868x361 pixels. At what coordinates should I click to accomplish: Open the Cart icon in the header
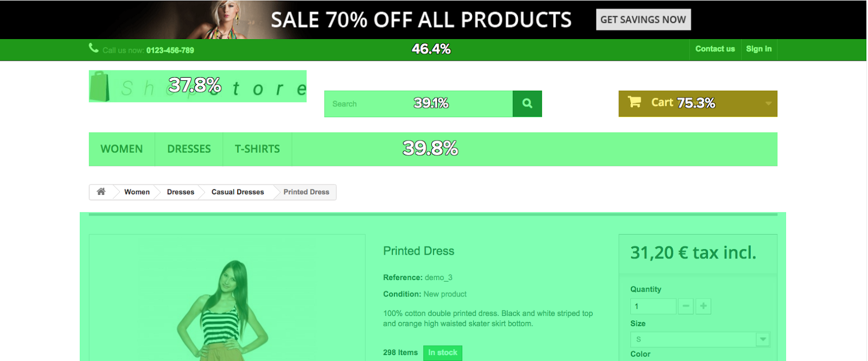(635, 102)
